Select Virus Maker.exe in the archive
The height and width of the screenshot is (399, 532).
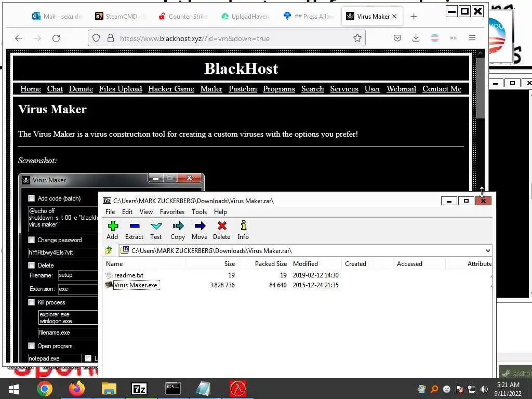pyautogui.click(x=136, y=285)
